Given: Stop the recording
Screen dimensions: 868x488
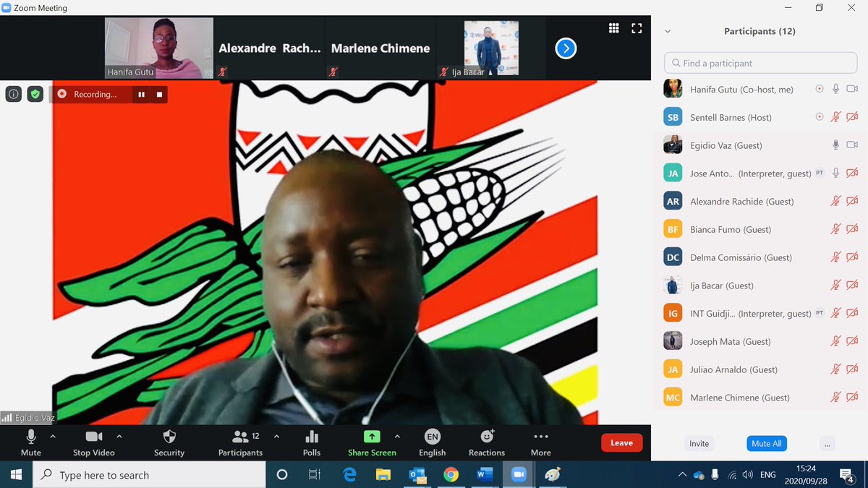Looking at the screenshot, I should [159, 94].
